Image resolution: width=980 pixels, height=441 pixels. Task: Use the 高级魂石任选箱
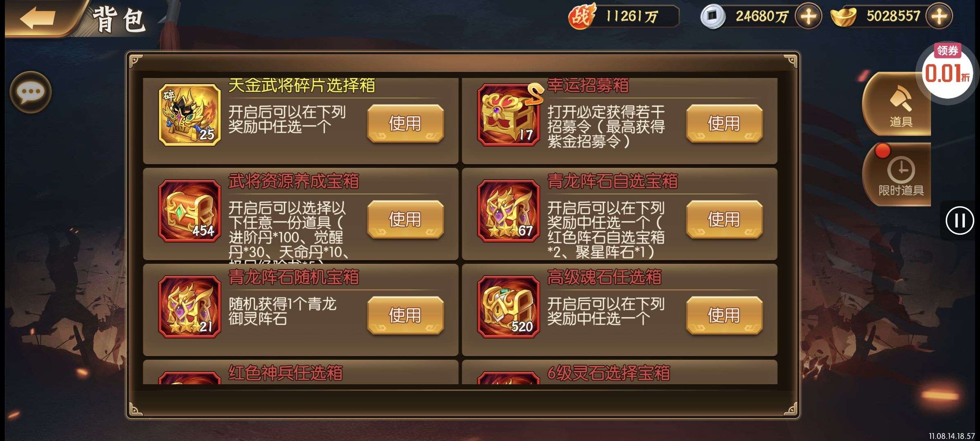(724, 315)
